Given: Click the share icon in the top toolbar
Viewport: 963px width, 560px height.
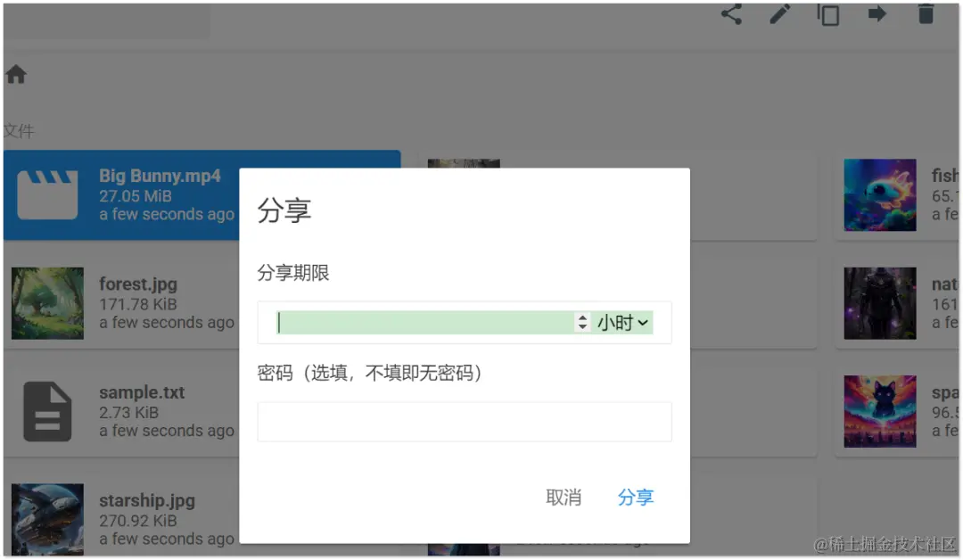Looking at the screenshot, I should pyautogui.click(x=731, y=14).
